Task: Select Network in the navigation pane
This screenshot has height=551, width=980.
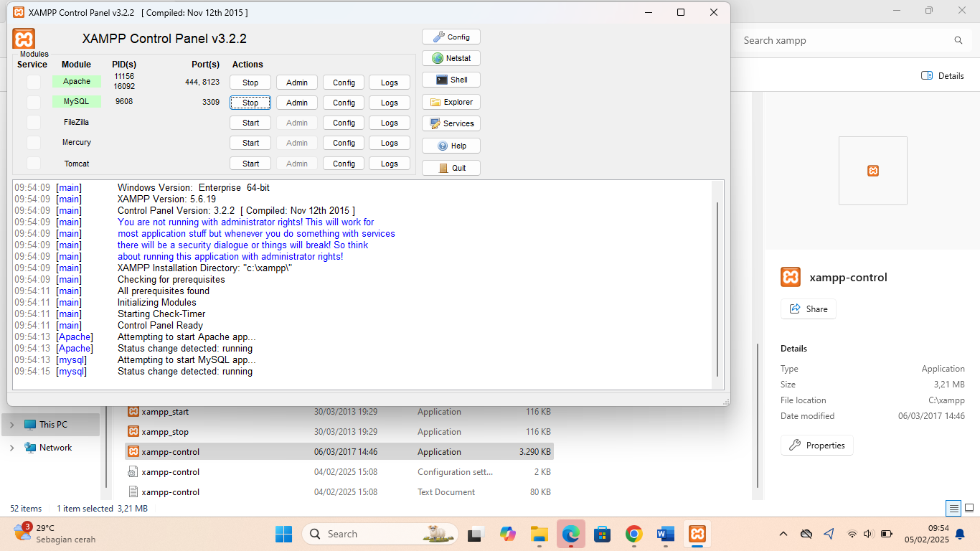Action: [x=51, y=448]
